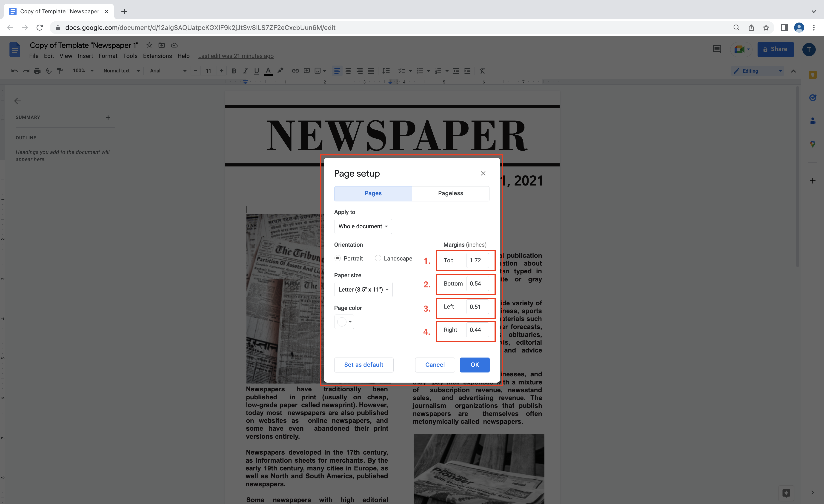Click Set as default button

(x=364, y=364)
